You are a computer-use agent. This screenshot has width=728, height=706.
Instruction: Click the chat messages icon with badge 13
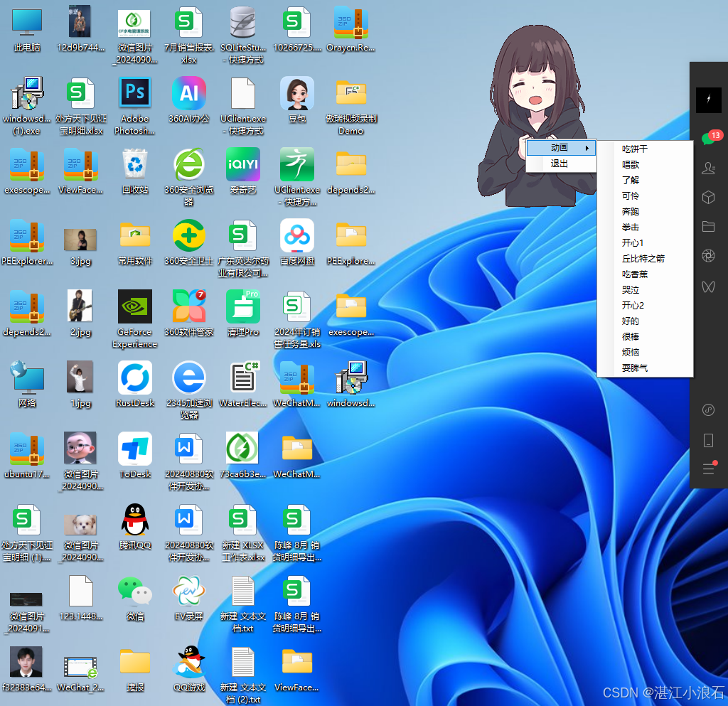tap(710, 138)
